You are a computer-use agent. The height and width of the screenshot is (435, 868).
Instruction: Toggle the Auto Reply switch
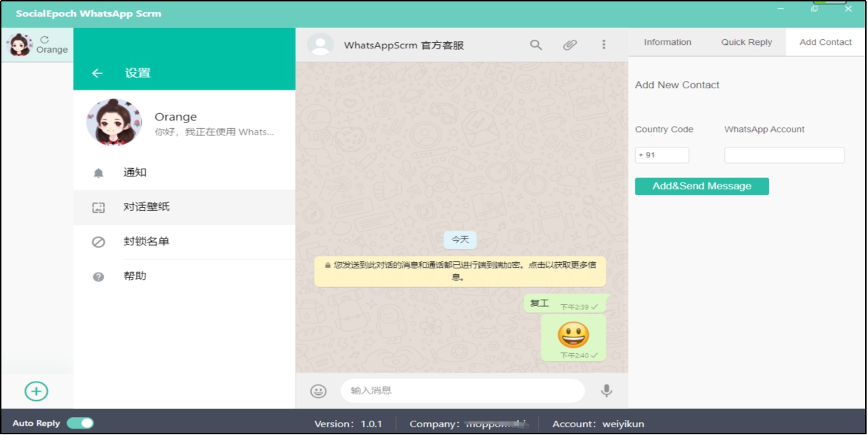80,423
